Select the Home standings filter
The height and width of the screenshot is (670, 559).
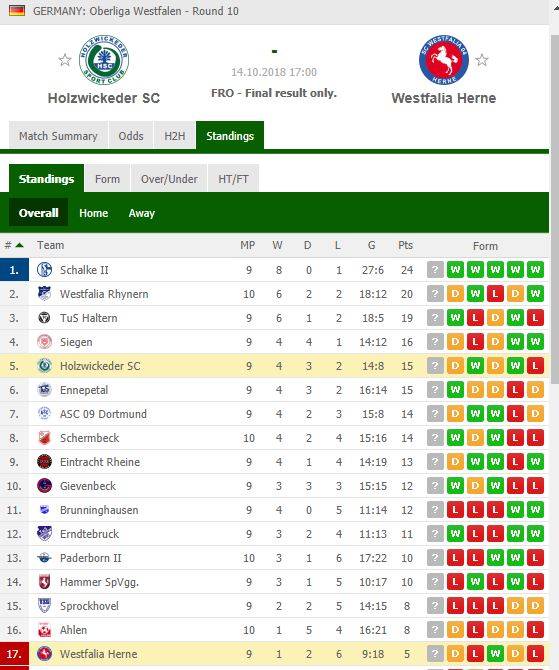point(94,213)
